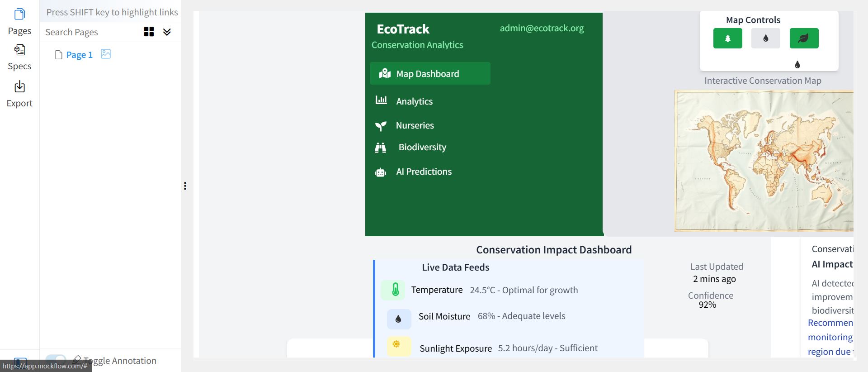Click the Sunlight Exposure label
This screenshot has width=868, height=372.
455,348
